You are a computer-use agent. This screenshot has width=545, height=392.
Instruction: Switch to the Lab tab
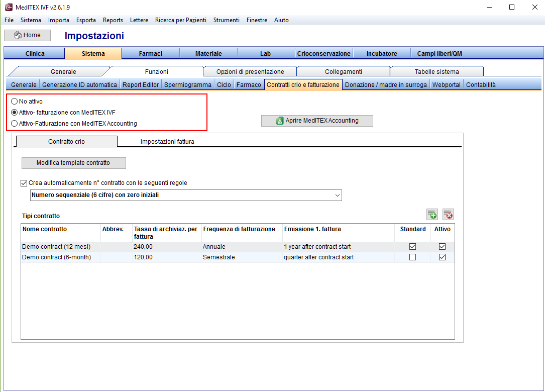point(266,54)
